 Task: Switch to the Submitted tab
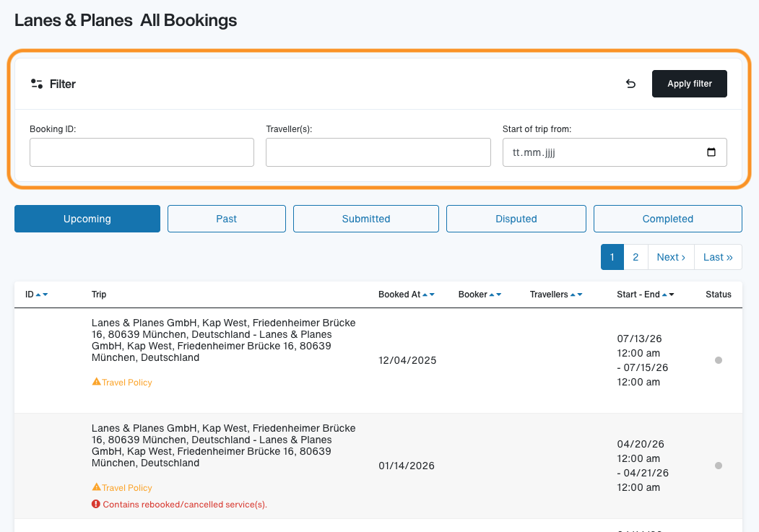tap(366, 219)
